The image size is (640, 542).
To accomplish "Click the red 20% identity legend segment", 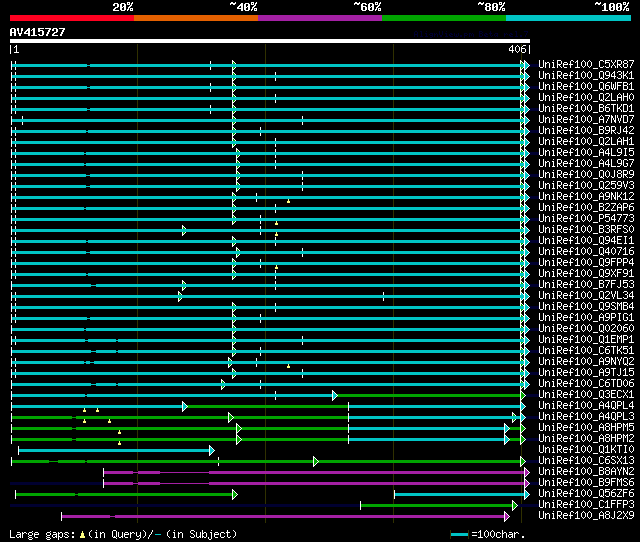I will 71,17.
